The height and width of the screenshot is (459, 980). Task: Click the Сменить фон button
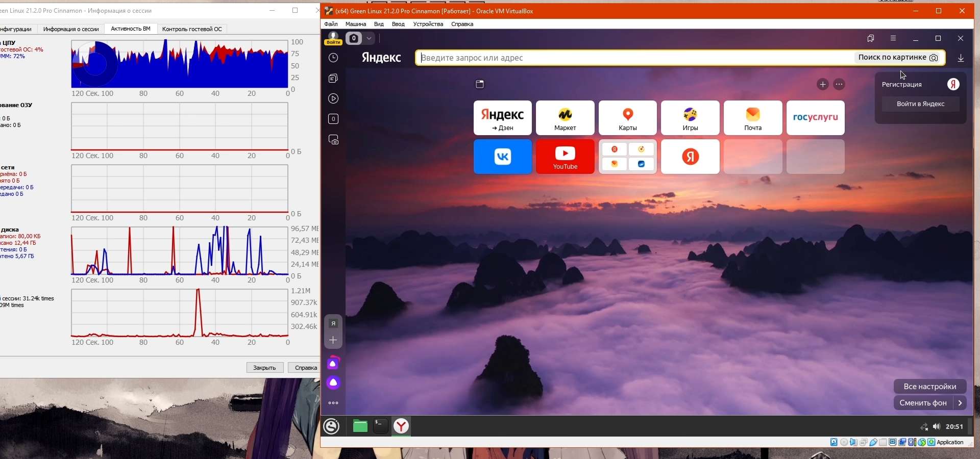point(923,403)
